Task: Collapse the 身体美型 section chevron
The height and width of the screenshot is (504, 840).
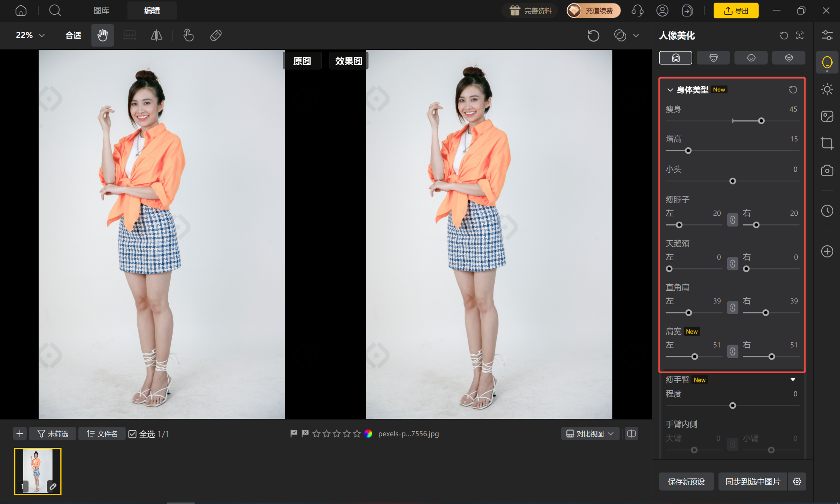Action: (x=670, y=90)
